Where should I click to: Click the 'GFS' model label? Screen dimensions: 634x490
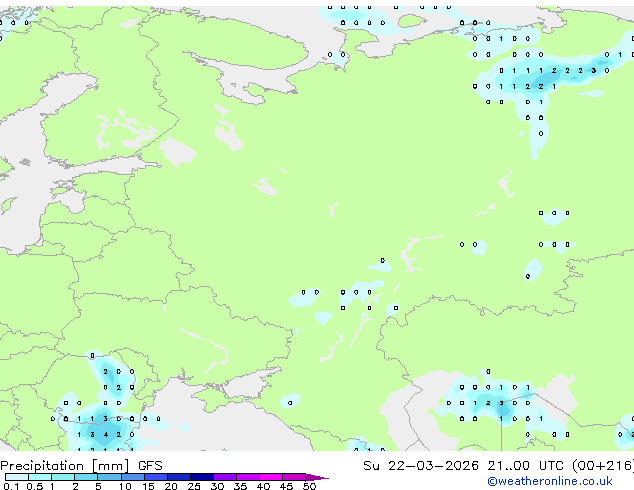click(x=150, y=466)
